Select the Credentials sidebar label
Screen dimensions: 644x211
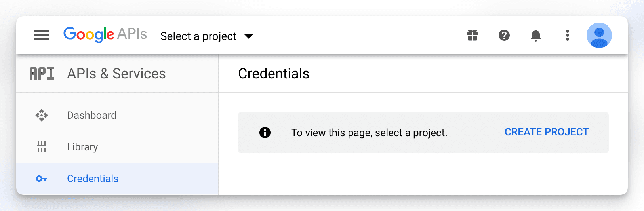click(93, 179)
